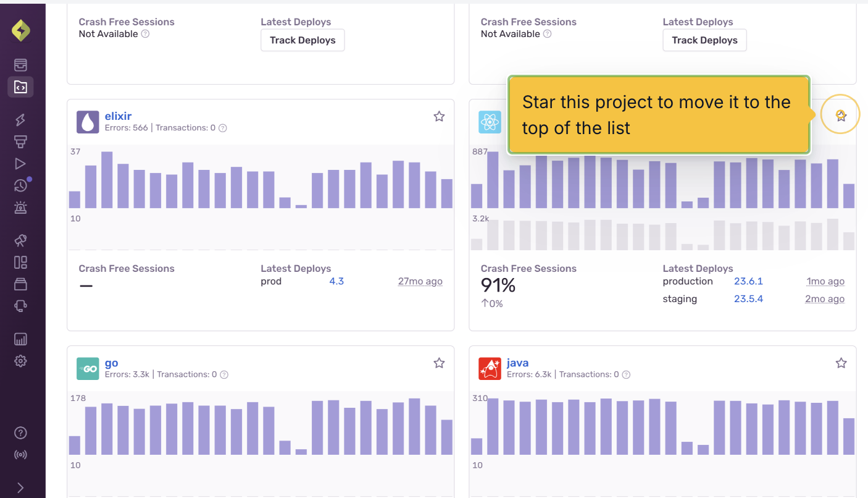Image resolution: width=868 pixels, height=498 pixels.
Task: Click info icon next to java Transactions
Action: point(626,374)
